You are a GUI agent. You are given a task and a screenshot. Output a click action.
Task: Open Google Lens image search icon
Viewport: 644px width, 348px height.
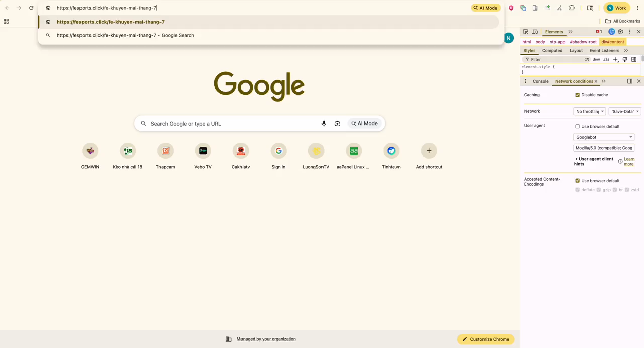point(337,123)
